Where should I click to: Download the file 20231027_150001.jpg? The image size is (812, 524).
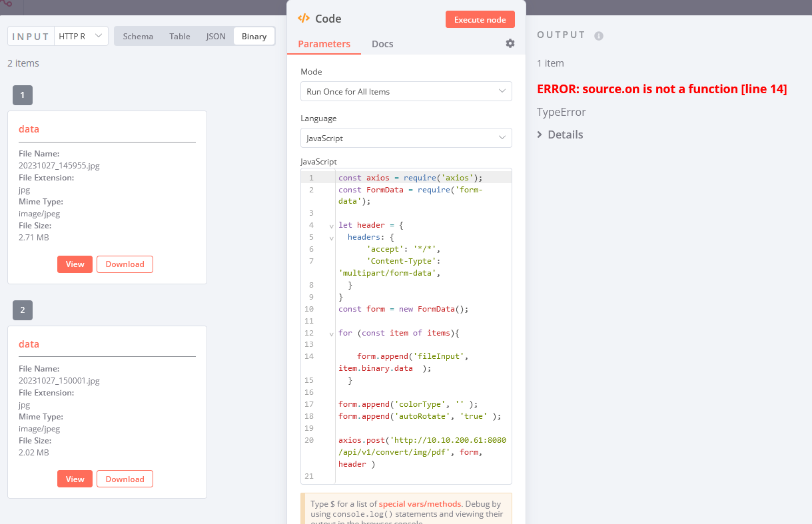(x=125, y=479)
